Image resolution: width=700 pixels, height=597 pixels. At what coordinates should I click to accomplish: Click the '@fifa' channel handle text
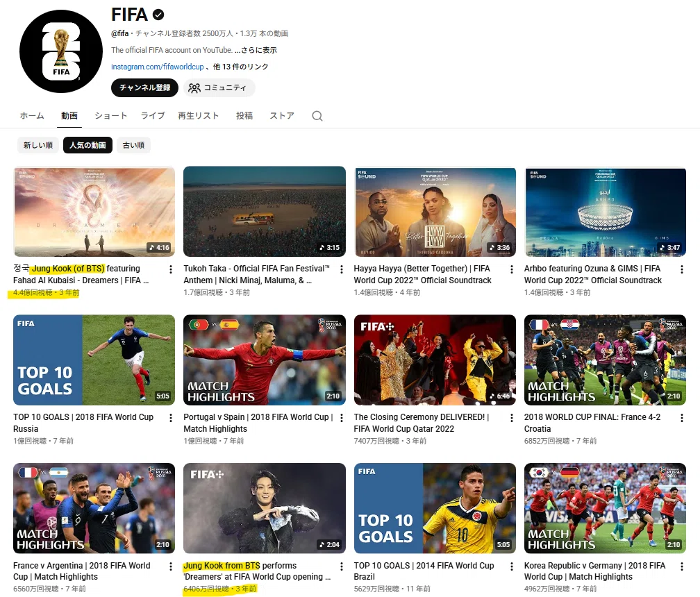119,33
